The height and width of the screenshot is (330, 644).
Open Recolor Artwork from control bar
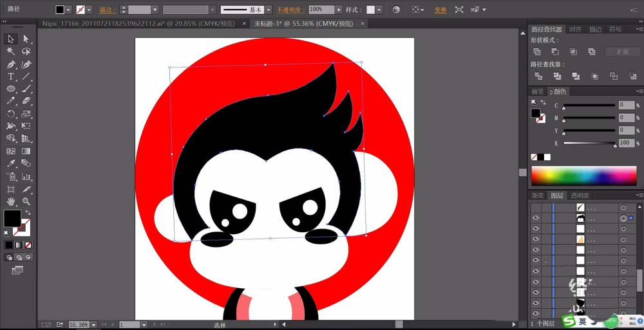tap(396, 10)
